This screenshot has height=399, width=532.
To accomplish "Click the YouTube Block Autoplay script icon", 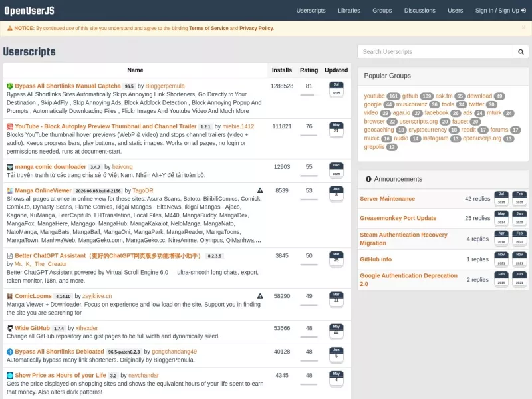I will [10, 126].
